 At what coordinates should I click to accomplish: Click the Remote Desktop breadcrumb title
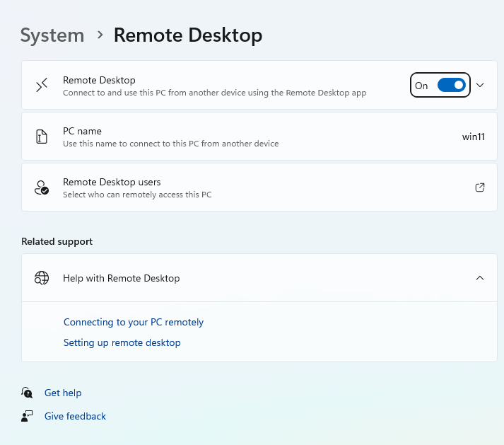coord(188,35)
